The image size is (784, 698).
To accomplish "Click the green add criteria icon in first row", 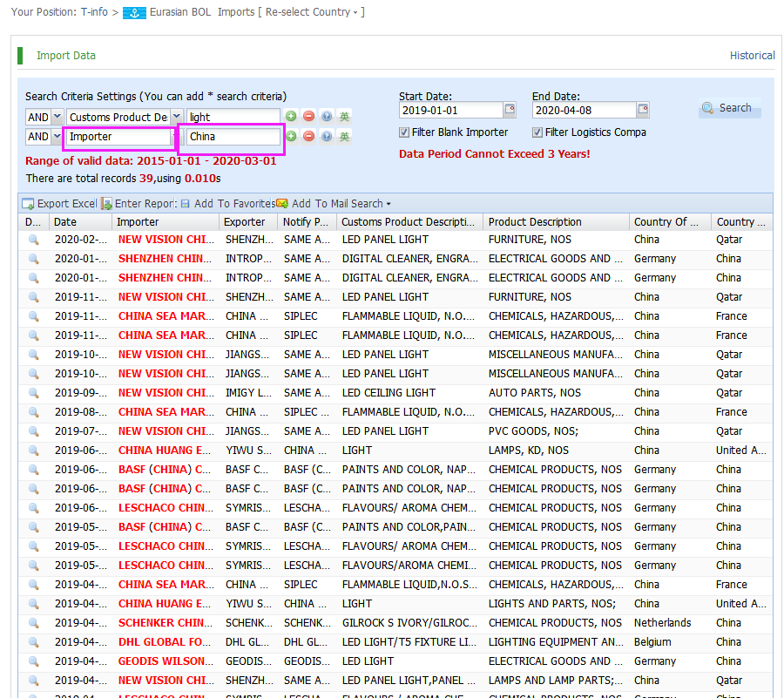I will tap(291, 117).
